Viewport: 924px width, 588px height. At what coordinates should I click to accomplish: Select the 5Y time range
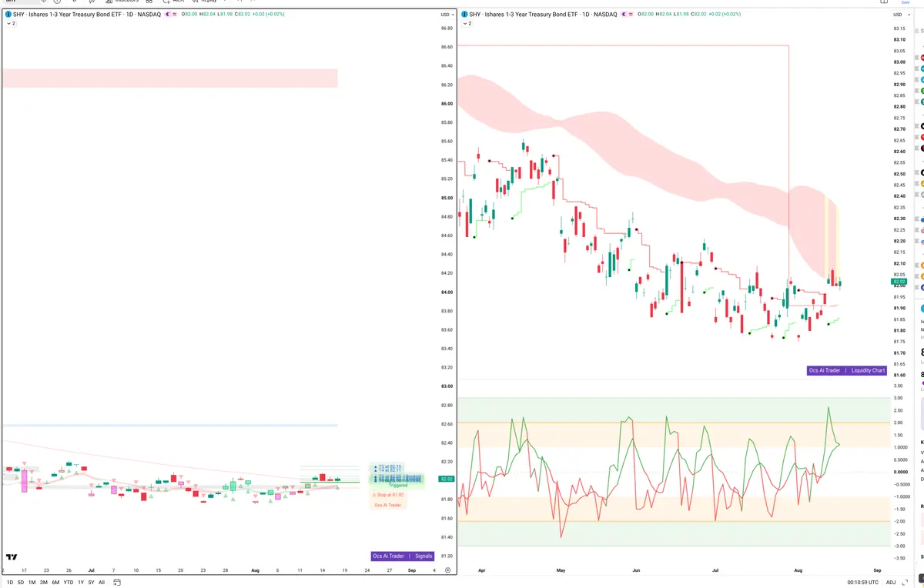(x=91, y=583)
